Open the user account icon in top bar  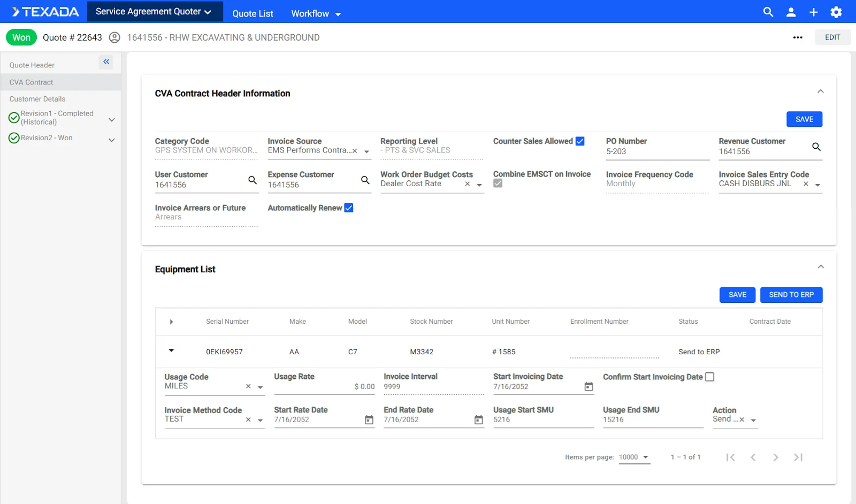(x=791, y=12)
